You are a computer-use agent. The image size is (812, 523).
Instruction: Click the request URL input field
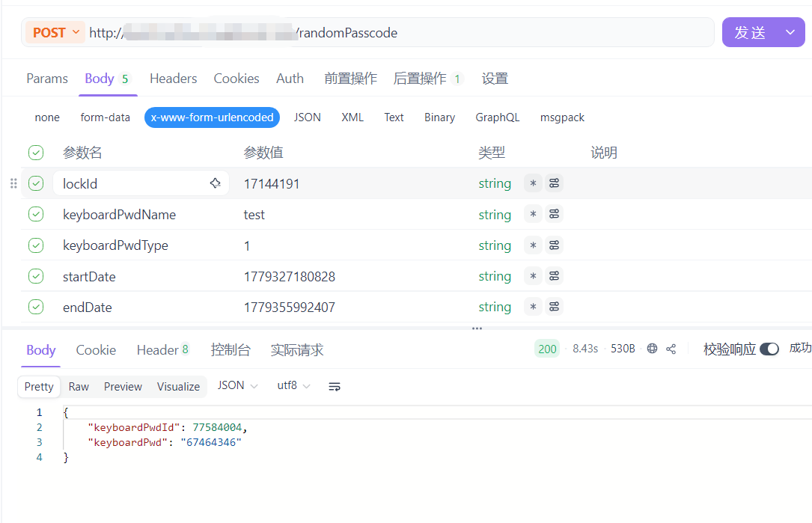pyautogui.click(x=400, y=33)
